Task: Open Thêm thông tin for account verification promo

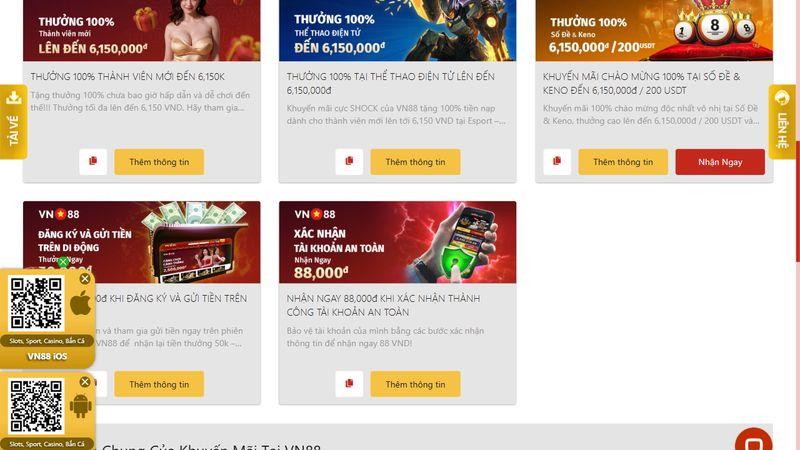Action: [415, 384]
